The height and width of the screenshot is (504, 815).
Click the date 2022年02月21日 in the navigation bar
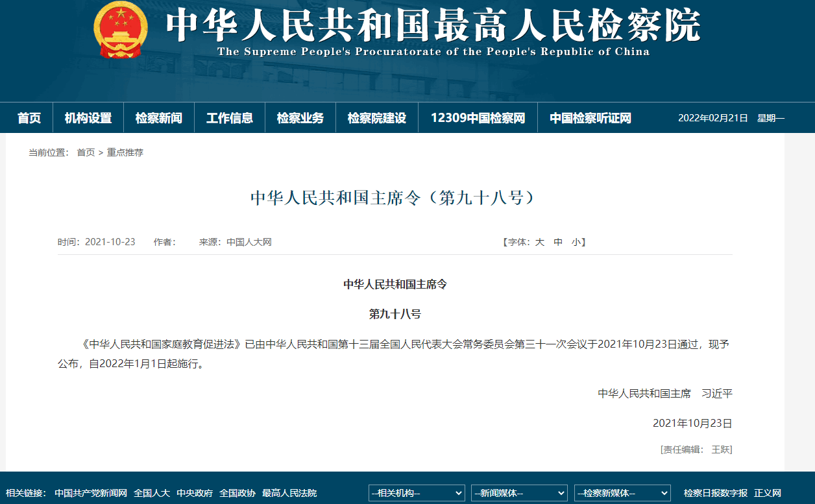point(713,118)
